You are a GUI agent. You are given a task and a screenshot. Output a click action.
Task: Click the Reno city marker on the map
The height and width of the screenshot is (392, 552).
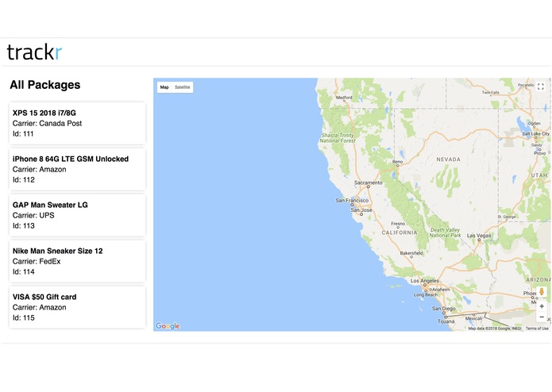pyautogui.click(x=397, y=166)
